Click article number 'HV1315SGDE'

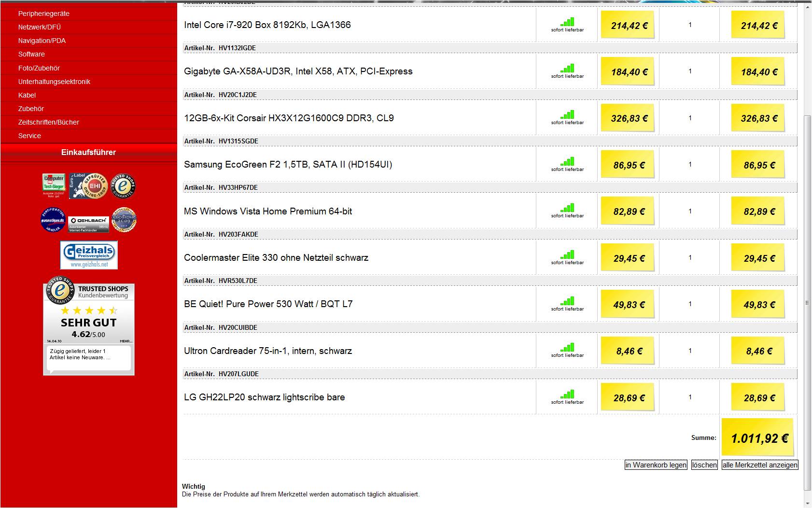(x=238, y=141)
